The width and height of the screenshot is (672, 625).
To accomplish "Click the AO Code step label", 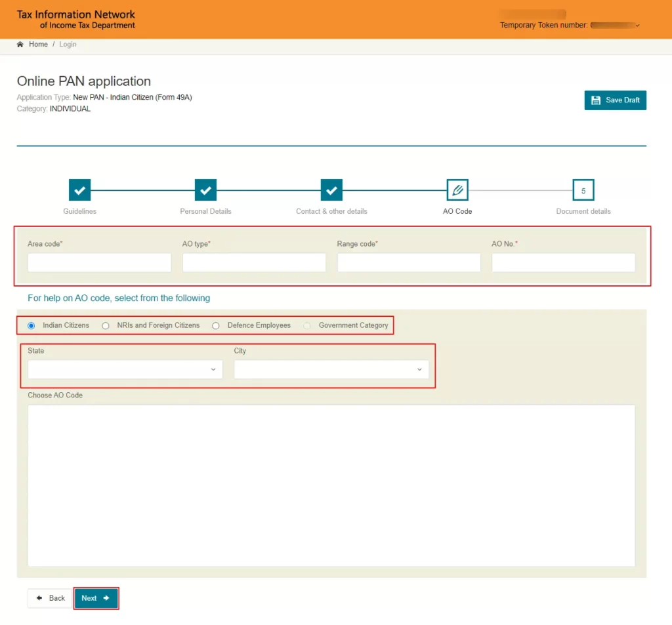I will [x=457, y=212].
